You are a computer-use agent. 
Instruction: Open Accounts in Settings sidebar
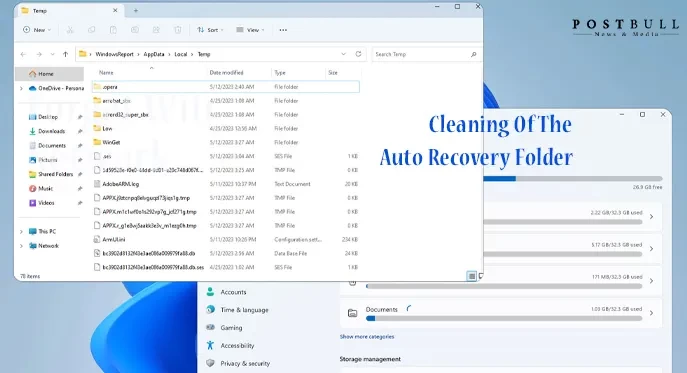coord(233,292)
